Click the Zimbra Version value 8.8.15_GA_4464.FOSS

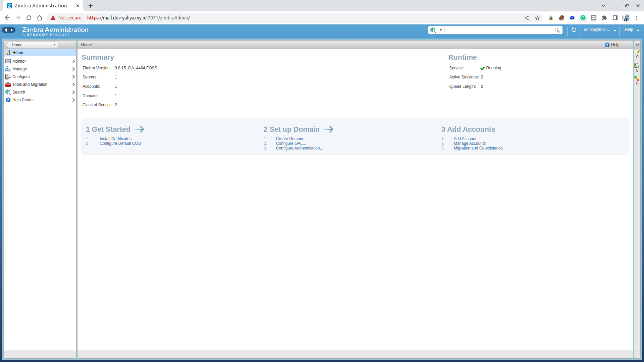136,68
